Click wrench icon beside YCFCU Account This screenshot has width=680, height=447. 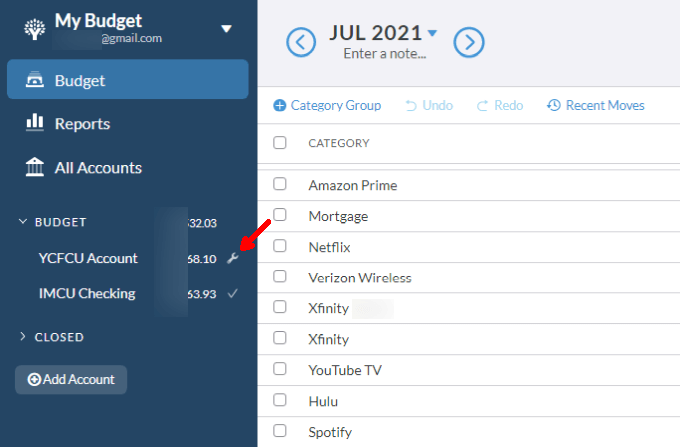232,259
